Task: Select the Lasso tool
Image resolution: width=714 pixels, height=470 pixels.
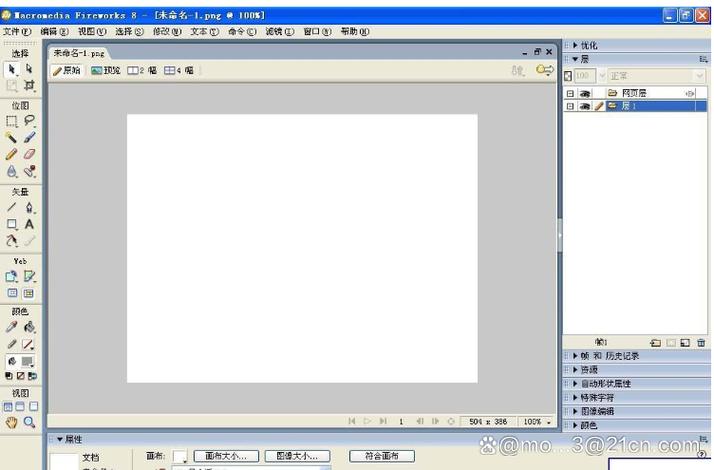Action: click(29, 121)
